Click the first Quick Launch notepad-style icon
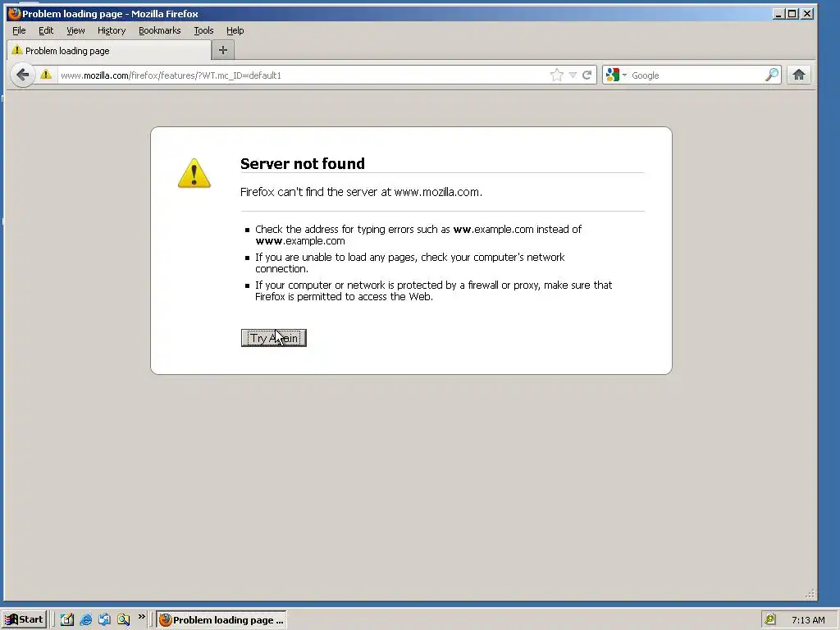 pos(67,620)
